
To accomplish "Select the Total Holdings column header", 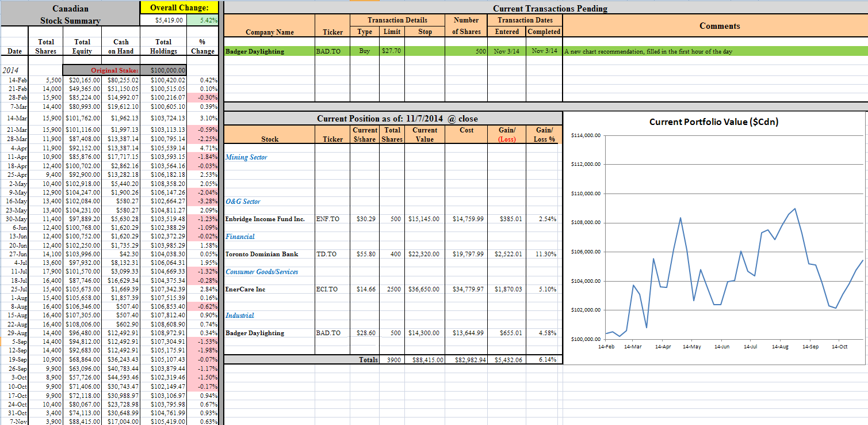I will [163, 46].
